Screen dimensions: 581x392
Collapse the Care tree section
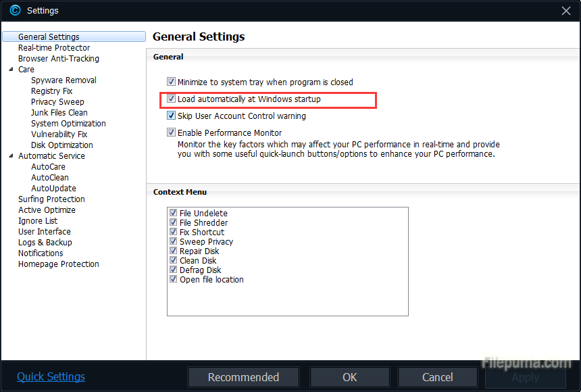point(11,70)
